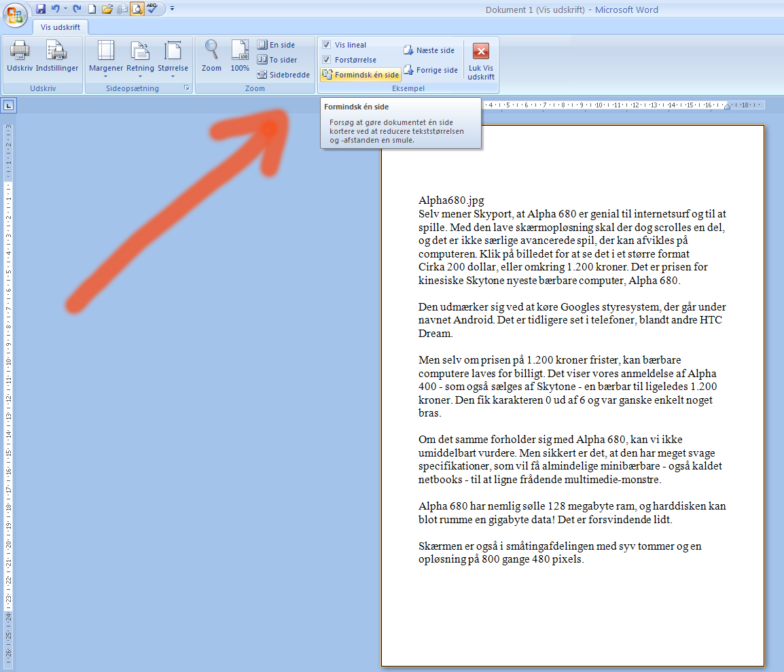Set zoom to 100%
The height and width of the screenshot is (672, 784).
(240, 52)
